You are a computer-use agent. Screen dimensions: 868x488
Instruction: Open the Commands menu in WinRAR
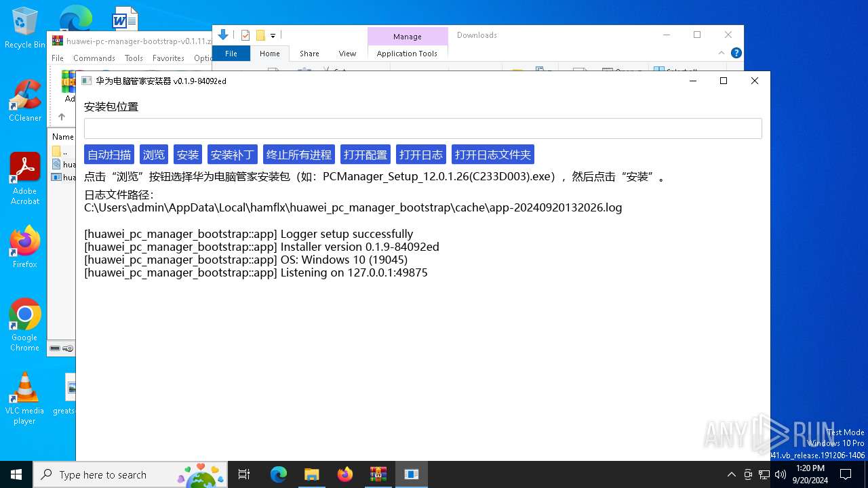[94, 58]
